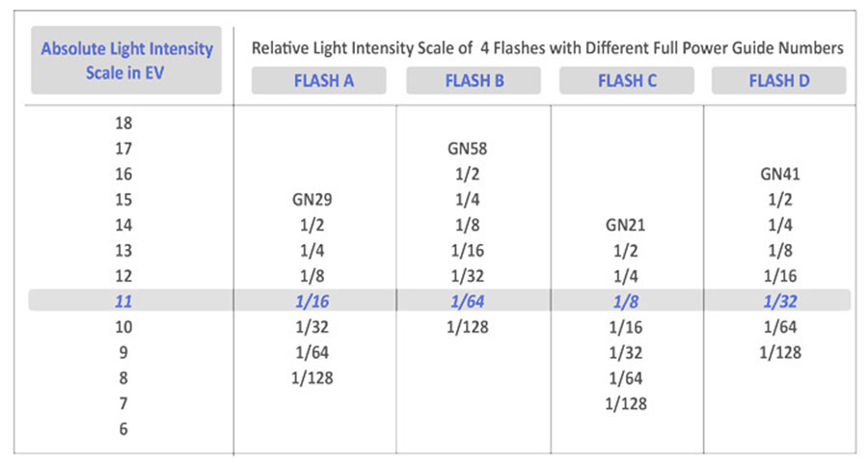This screenshot has width=868, height=465.
Task: Click the Absolute Light Intensity Scale header
Action: [126, 60]
